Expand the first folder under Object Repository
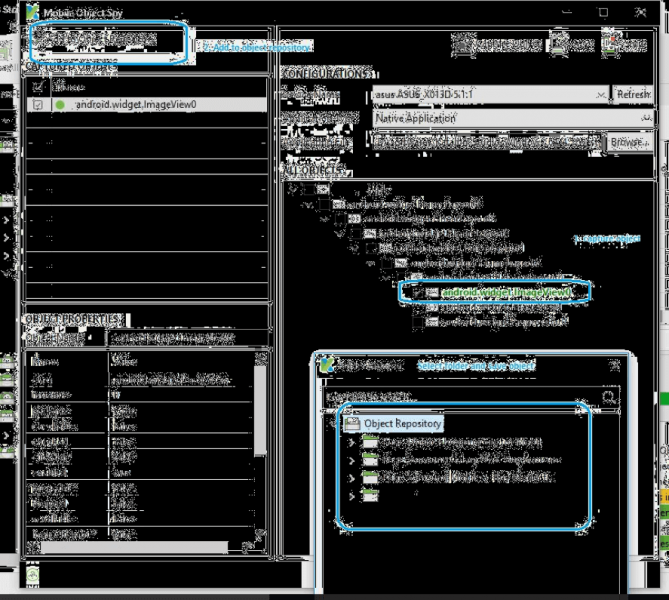The image size is (669, 600). [x=351, y=442]
